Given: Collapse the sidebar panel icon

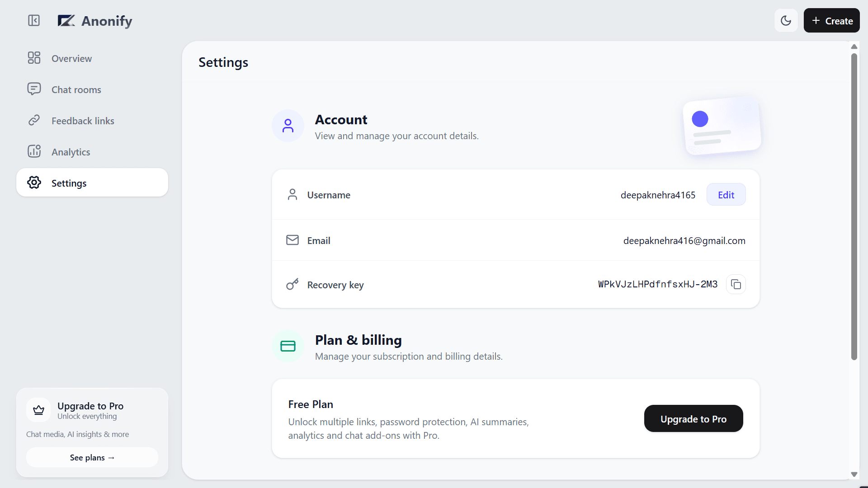Looking at the screenshot, I should coord(34,20).
